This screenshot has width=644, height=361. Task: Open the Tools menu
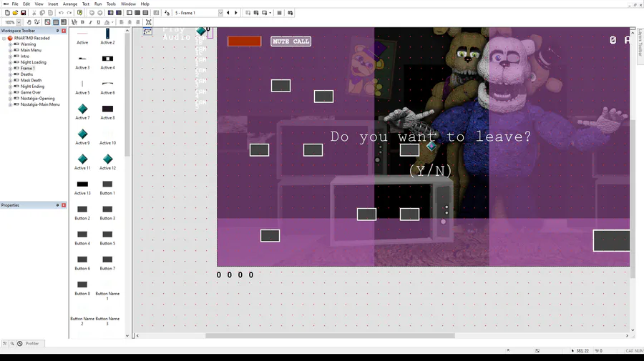pos(111,4)
